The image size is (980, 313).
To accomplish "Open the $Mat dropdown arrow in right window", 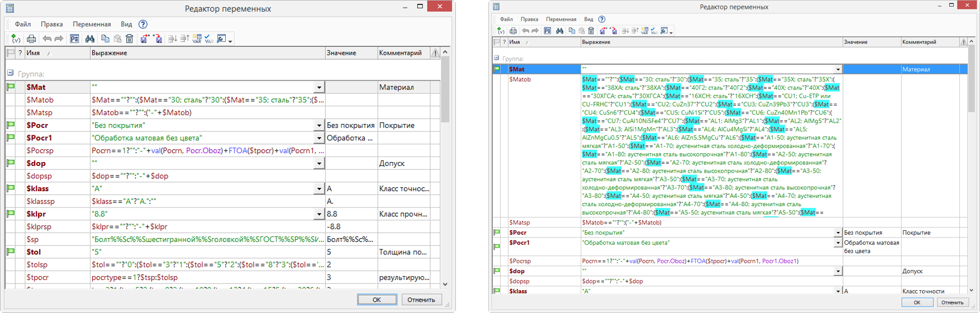I will [x=838, y=69].
